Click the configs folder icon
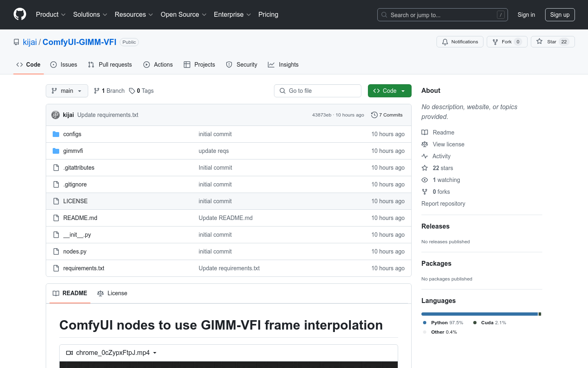 pyautogui.click(x=56, y=134)
